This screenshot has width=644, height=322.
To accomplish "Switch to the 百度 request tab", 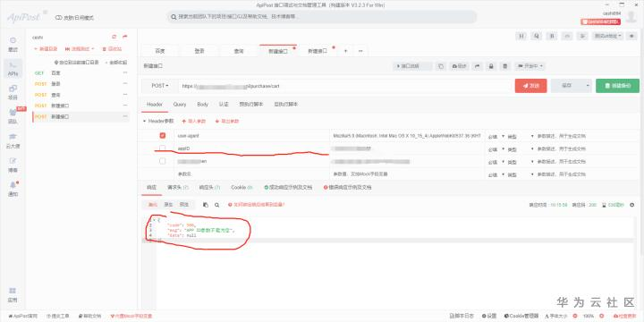I will (160, 51).
